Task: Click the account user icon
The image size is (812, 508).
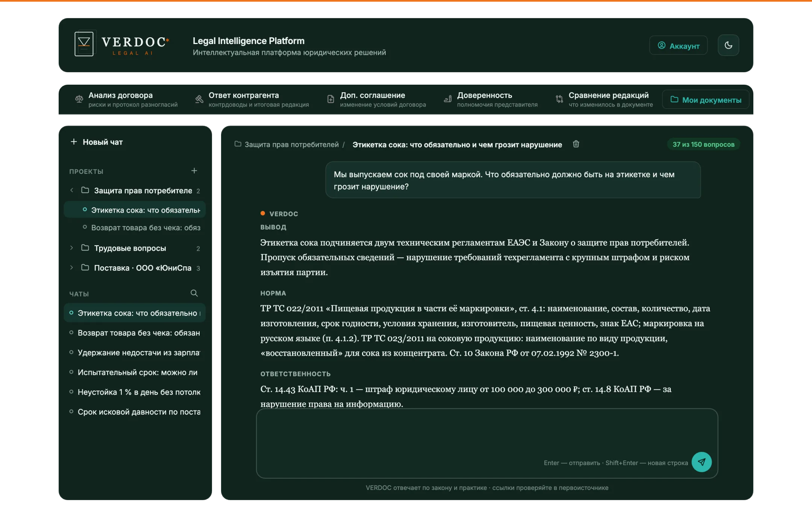Action: point(661,46)
